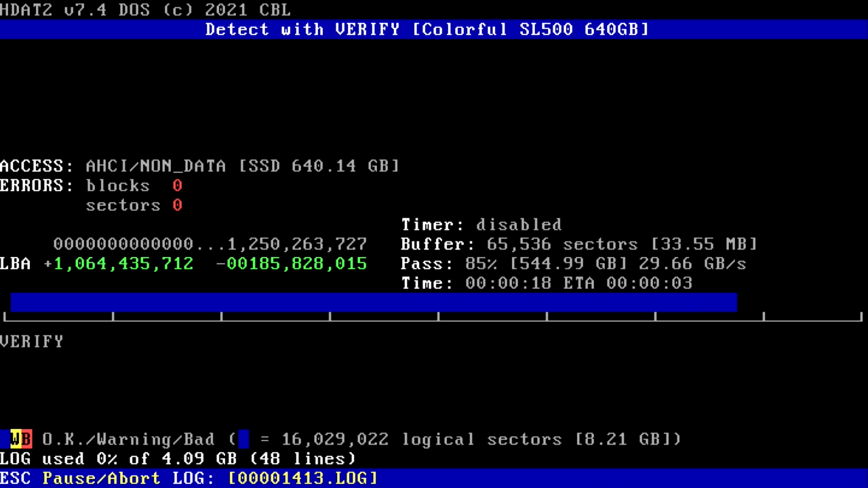Click the 'Buffer: 65,536 sectors' value
Screen dimensions: 868x488
519,244
